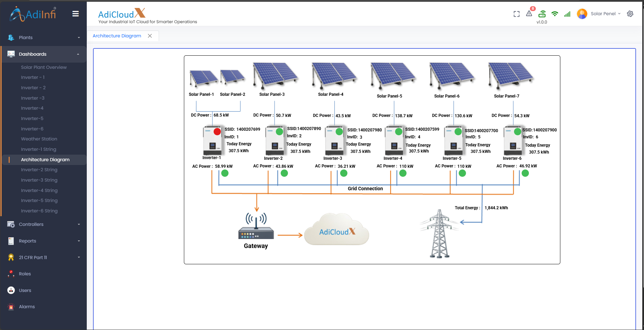644x330 pixels.
Task: Collapse the Dashboards sidebar section
Action: tap(44, 54)
